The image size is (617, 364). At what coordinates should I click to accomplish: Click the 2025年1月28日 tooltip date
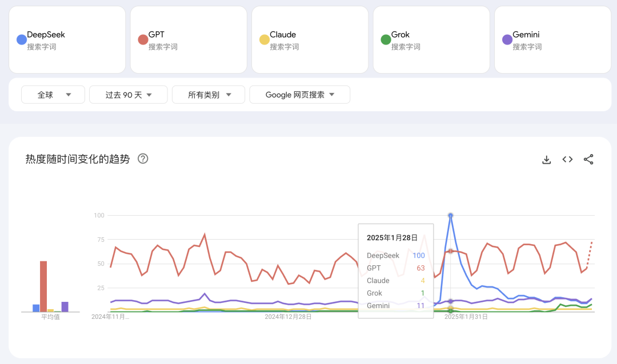(392, 238)
